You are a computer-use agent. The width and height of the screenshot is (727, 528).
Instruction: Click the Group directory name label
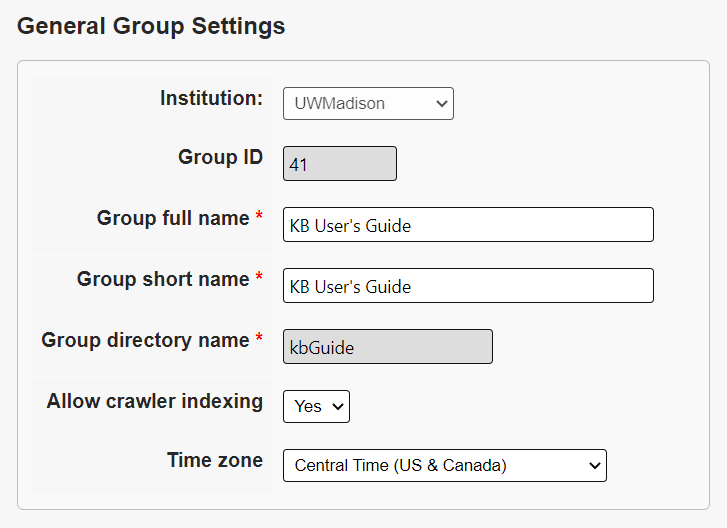point(146,340)
